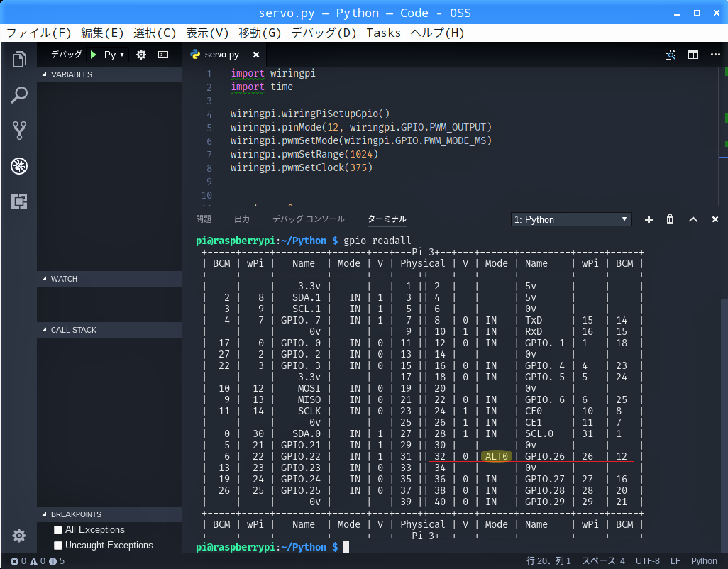Switch to the 出力 panel tab
The height and width of the screenshot is (569, 728).
pos(242,219)
